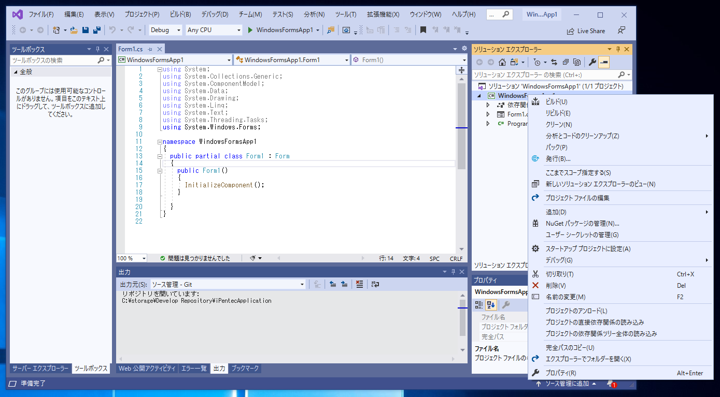Image resolution: width=720 pixels, height=397 pixels.
Task: Click the Live Share button
Action: click(586, 31)
